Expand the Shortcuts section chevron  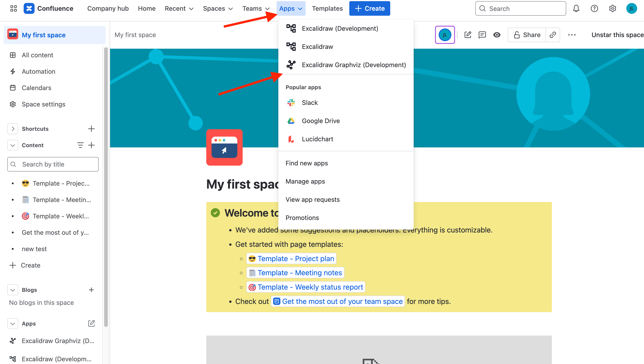(x=13, y=129)
